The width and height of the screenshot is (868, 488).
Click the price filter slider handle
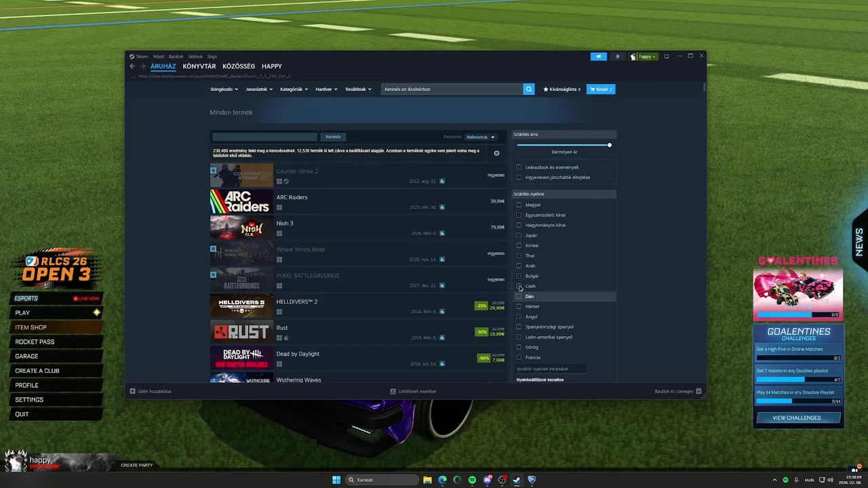[610, 145]
